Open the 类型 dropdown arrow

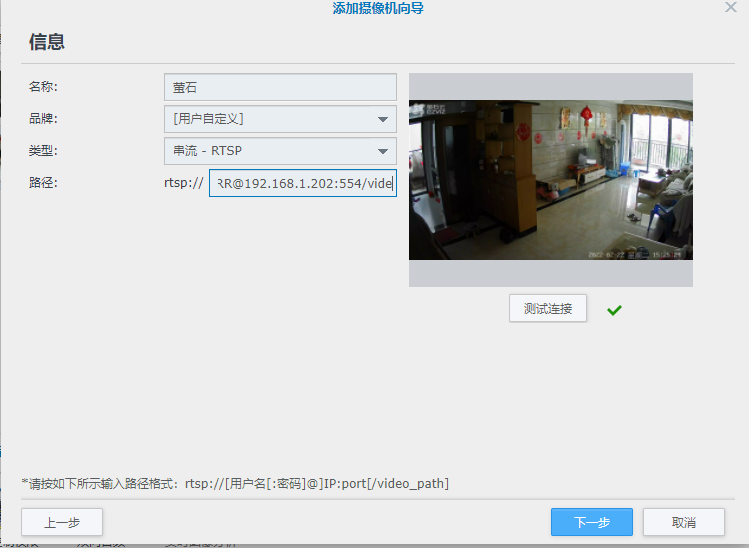click(382, 151)
